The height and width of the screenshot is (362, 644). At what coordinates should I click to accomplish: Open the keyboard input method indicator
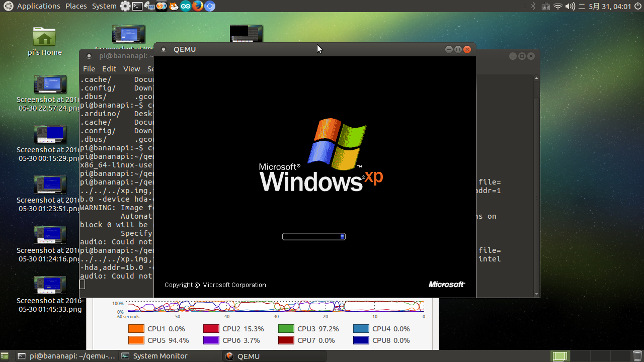pos(546,6)
